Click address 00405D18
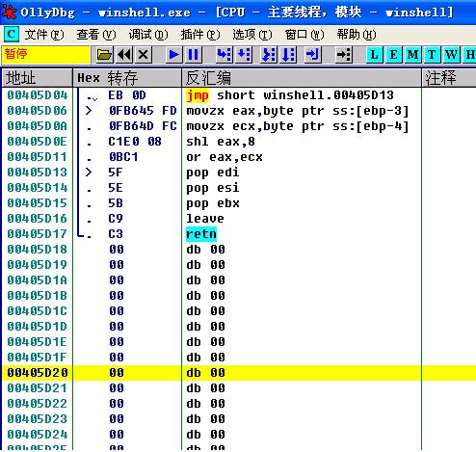The height and width of the screenshot is (452, 476). 38,250
